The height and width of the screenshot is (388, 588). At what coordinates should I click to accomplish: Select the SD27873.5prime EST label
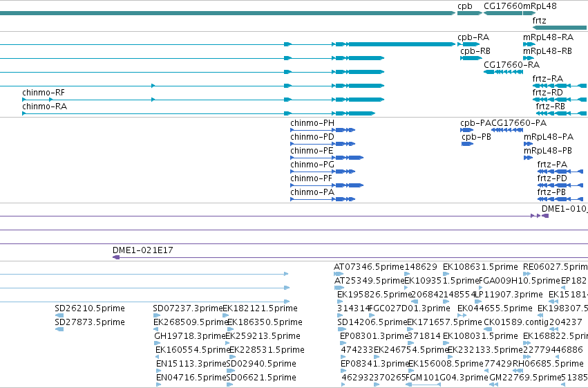pyautogui.click(x=90, y=322)
